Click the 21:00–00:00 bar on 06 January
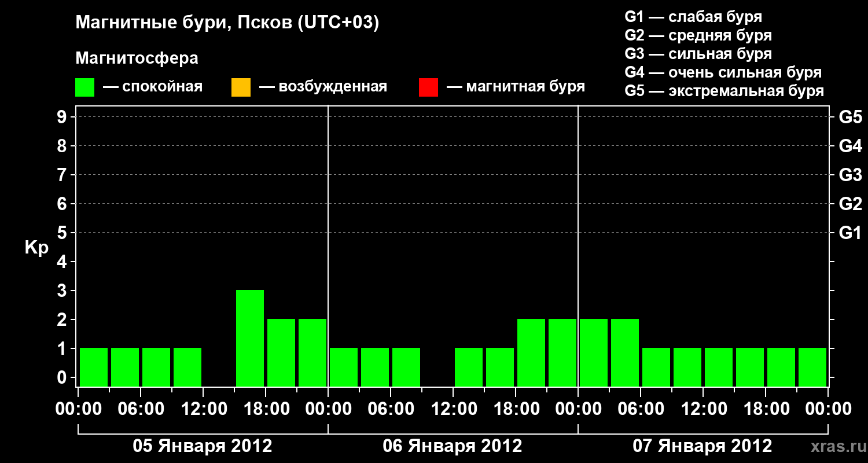868x463 pixels. (562, 352)
